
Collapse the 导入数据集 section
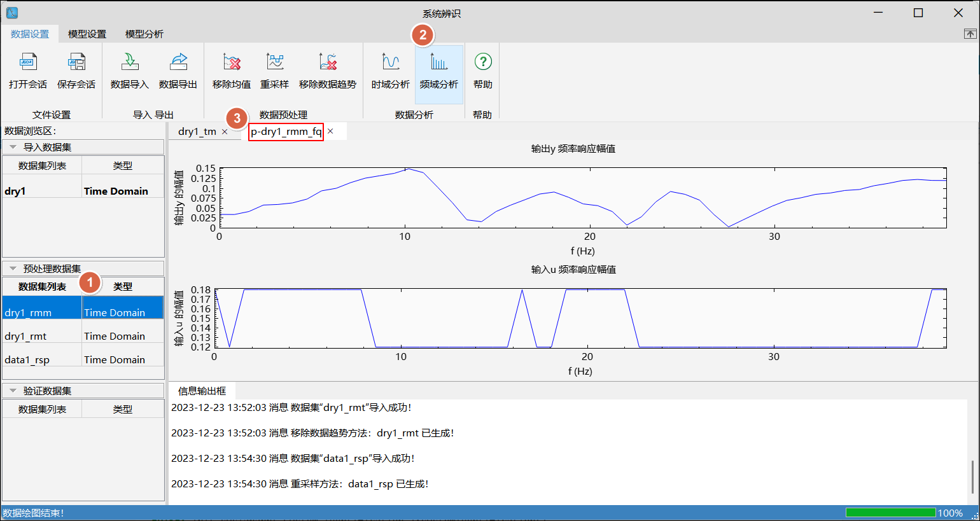13,147
